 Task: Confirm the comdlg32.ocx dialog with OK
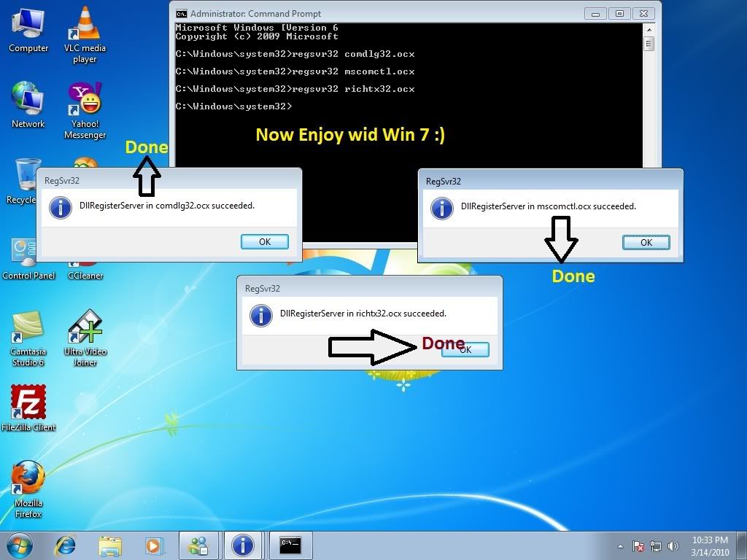[x=264, y=241]
